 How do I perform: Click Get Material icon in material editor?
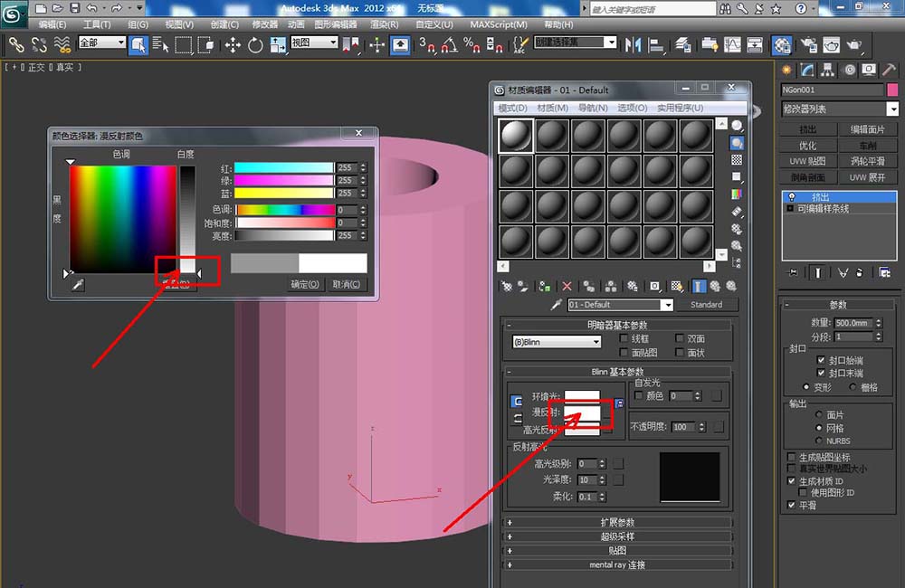(507, 286)
